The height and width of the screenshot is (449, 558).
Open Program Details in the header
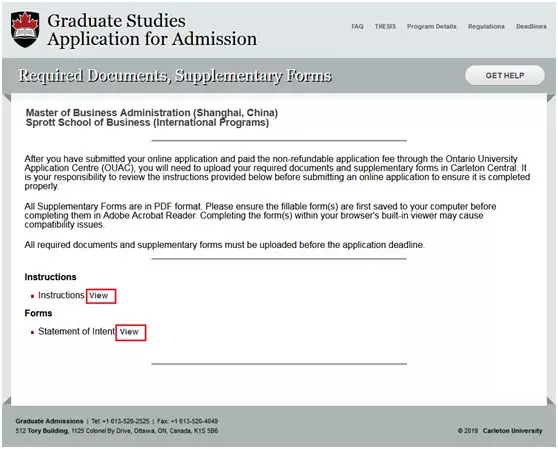(x=431, y=27)
